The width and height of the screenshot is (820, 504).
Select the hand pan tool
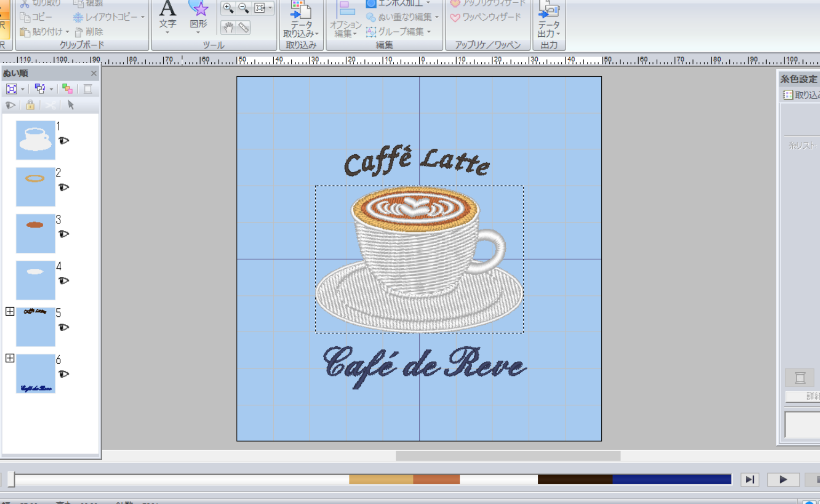pos(228,27)
